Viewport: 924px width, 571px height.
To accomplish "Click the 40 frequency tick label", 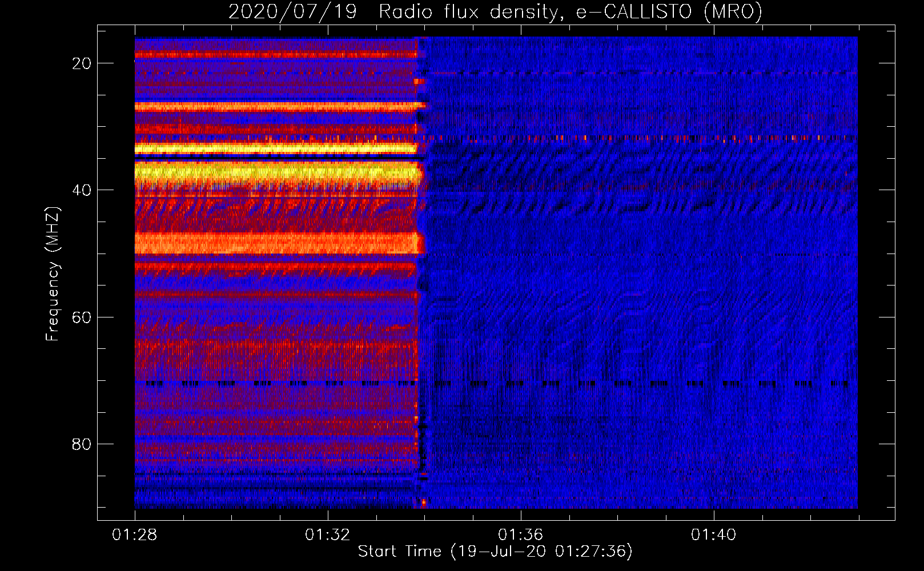I will click(x=82, y=190).
